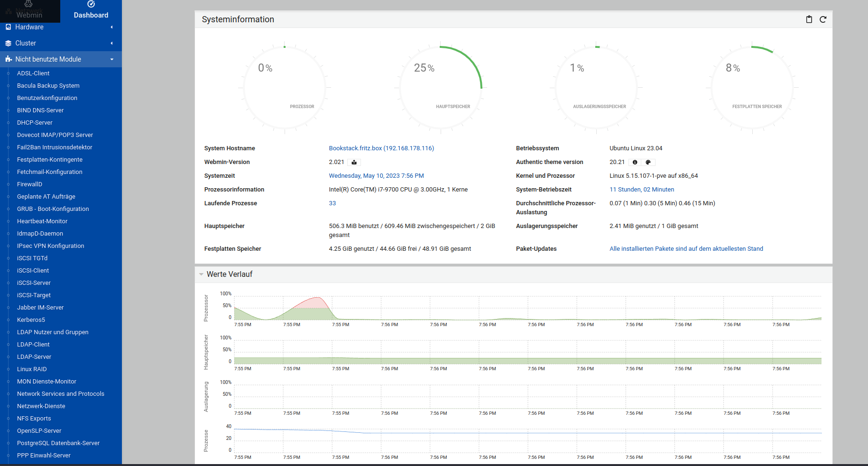868x466 pixels.
Task: Open iSCSI-Server module
Action: click(34, 283)
